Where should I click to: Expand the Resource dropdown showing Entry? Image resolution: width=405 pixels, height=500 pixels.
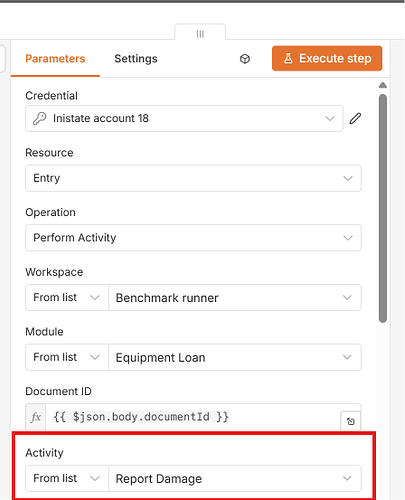[193, 178]
